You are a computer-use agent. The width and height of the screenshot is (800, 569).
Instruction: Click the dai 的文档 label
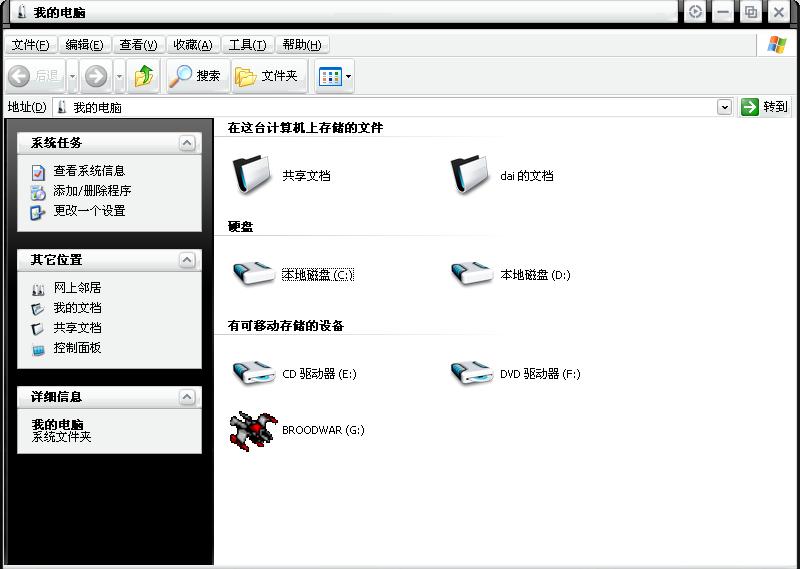point(527,176)
